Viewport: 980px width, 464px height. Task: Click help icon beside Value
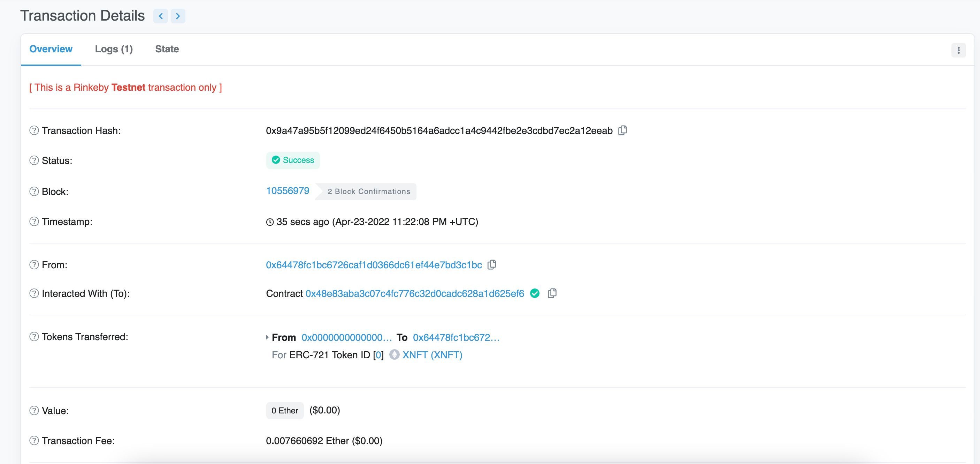pos(34,410)
